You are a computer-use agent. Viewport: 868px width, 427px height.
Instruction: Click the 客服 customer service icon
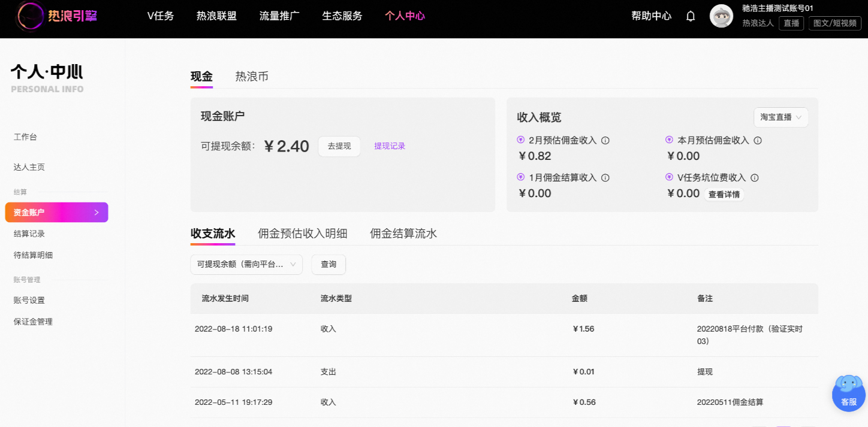[x=848, y=393]
